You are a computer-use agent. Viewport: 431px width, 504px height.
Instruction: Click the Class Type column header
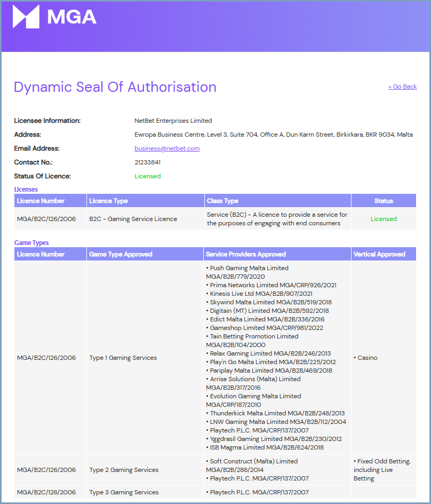click(x=278, y=201)
